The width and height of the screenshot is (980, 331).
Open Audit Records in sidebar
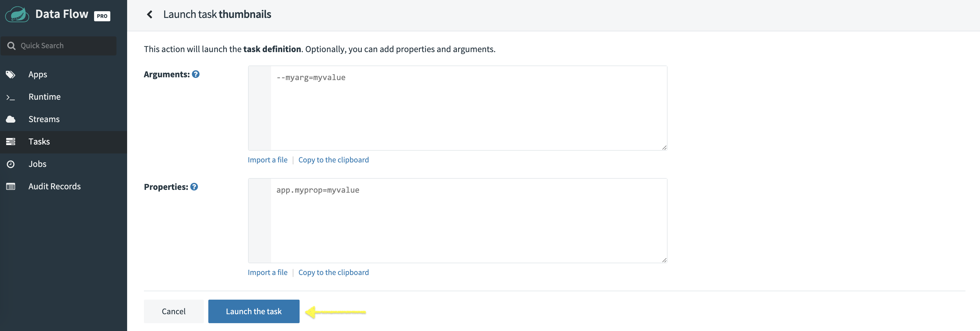54,187
